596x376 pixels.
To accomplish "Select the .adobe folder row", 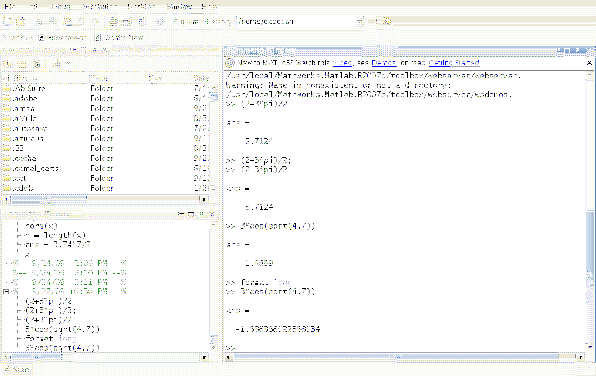I will [x=106, y=98].
